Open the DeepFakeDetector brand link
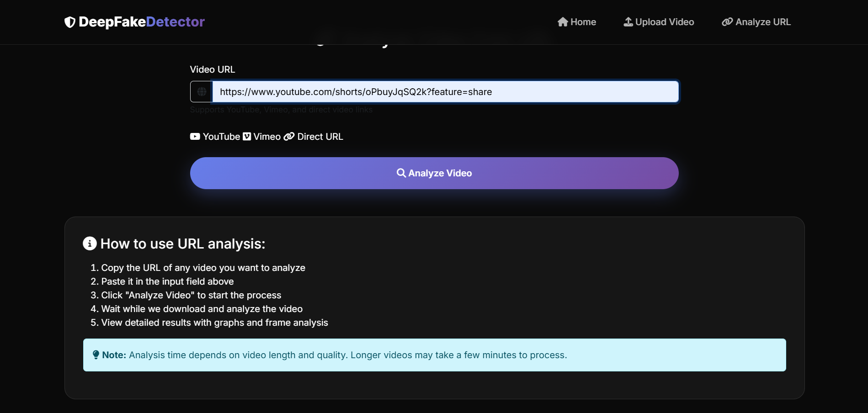The image size is (868, 413). click(x=134, y=22)
